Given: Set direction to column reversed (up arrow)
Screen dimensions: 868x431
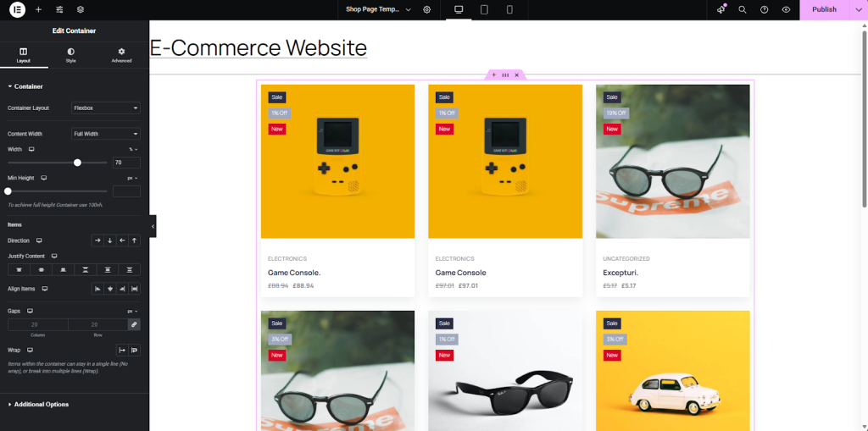Looking at the screenshot, I should (134, 240).
